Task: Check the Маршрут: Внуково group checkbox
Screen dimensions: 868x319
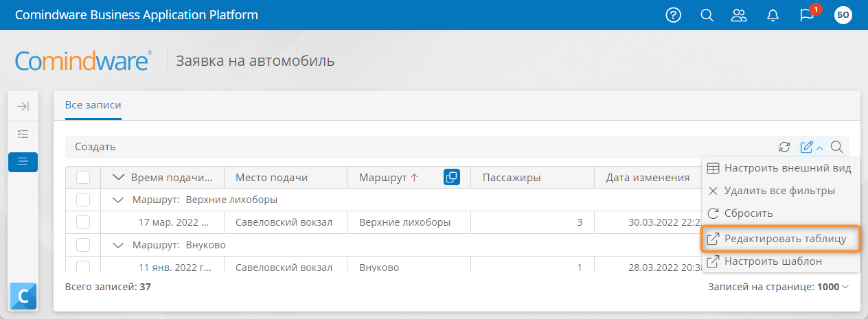Action: click(x=83, y=245)
